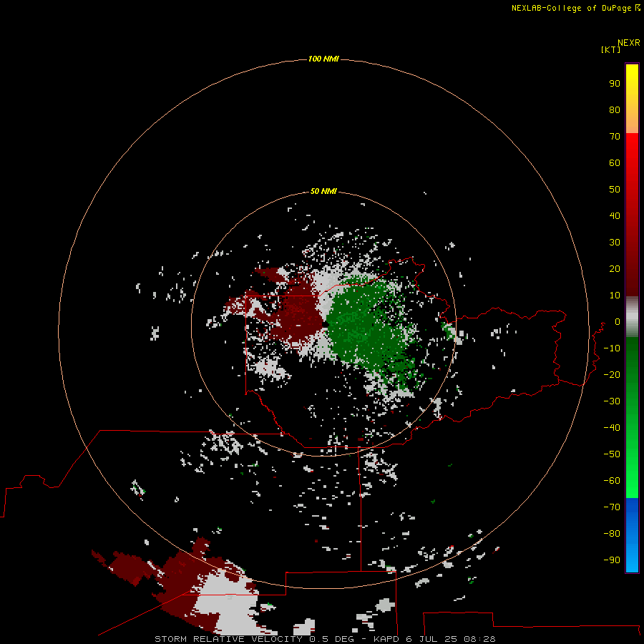This screenshot has width=644, height=644.
Task: Click the -20 value on color scale
Action: point(612,374)
